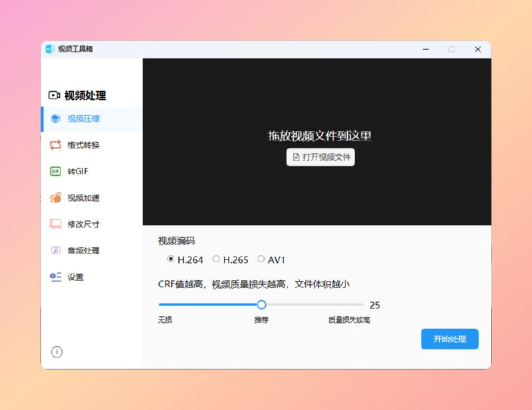The height and width of the screenshot is (410, 532).
Task: Choose the AV1 video codec
Action: click(262, 260)
